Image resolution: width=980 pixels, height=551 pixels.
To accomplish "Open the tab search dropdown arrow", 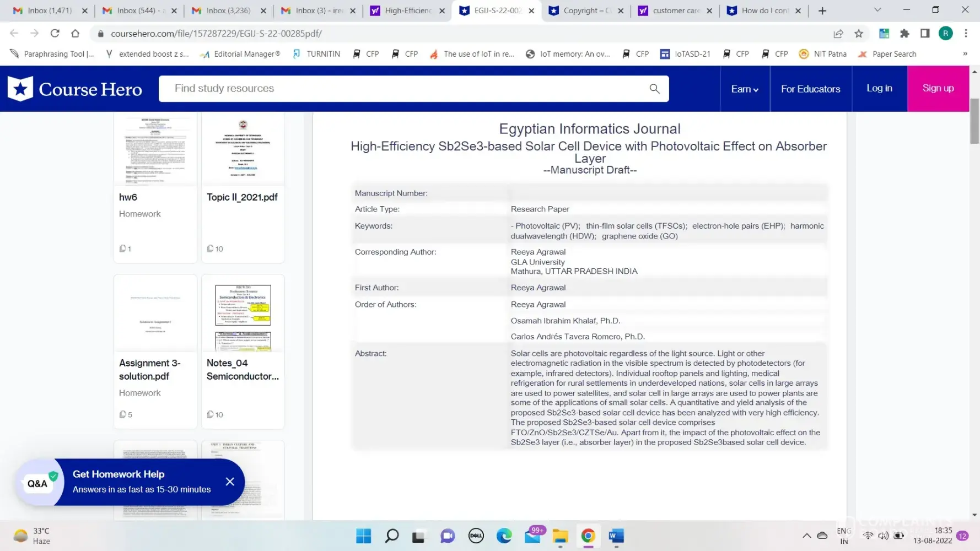I will tap(877, 10).
